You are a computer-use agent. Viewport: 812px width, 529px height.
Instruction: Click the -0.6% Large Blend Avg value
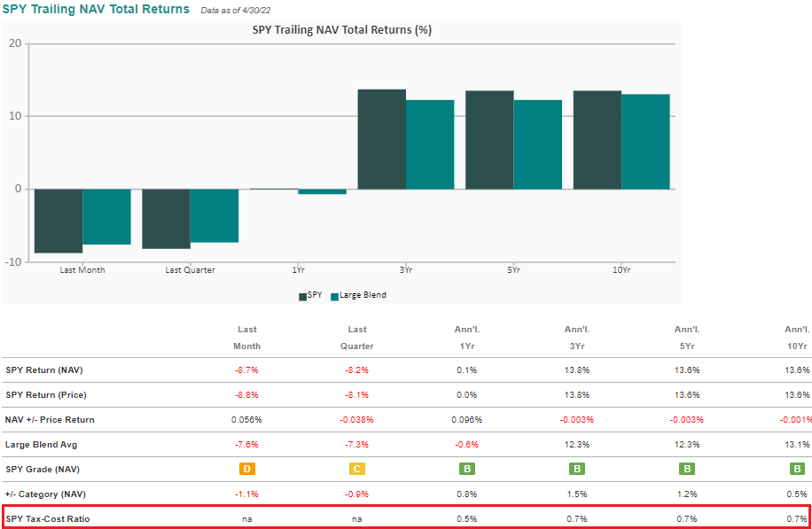(467, 445)
